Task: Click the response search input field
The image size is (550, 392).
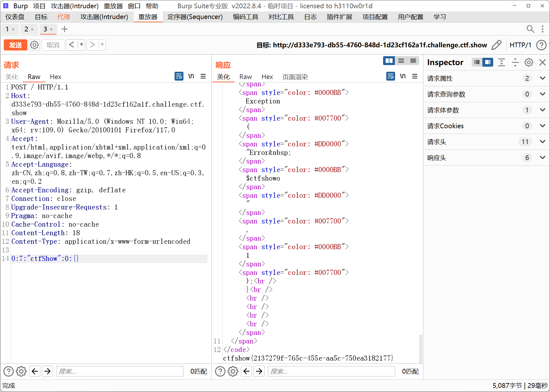Action: pos(331,371)
